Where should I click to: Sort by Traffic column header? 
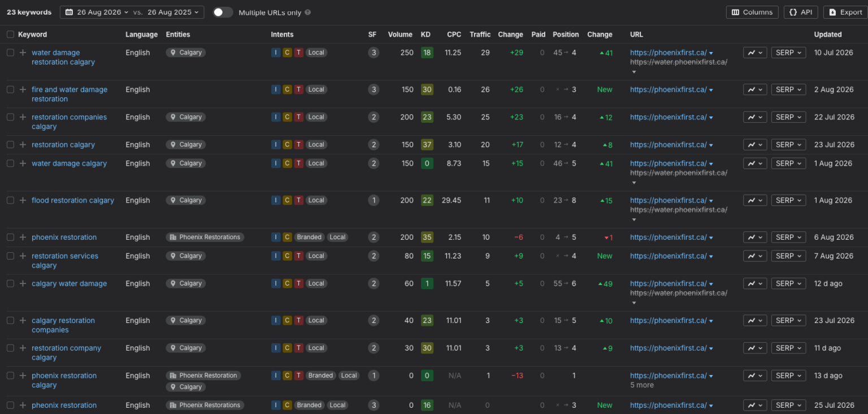(x=480, y=34)
